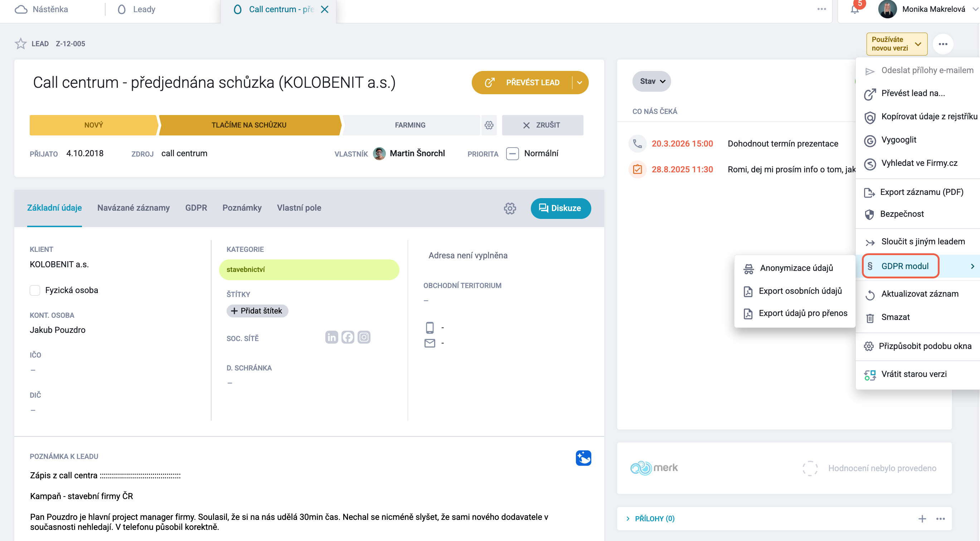The image size is (980, 541).
Task: Click the Zrušit button
Action: tap(543, 125)
